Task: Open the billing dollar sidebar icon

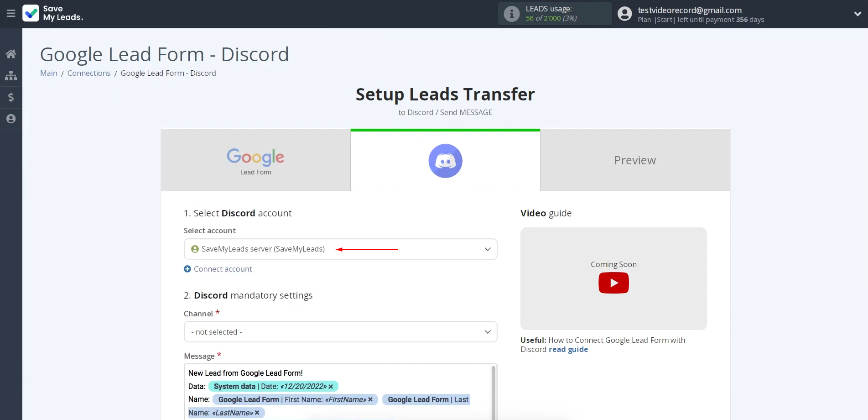Action: tap(11, 97)
